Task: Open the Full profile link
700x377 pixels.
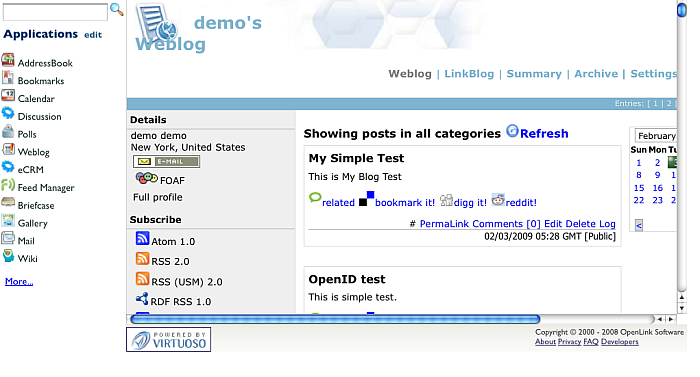Action: [x=158, y=197]
